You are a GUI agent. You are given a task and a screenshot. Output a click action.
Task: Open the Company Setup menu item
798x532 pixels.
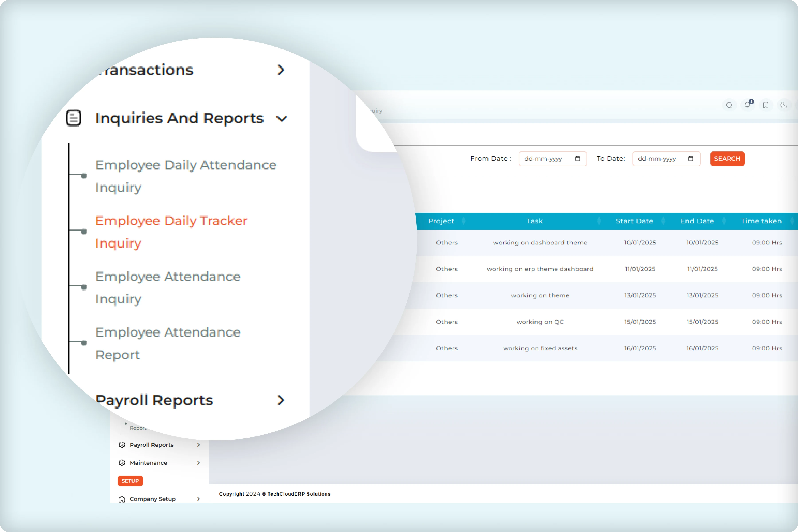coord(152,499)
